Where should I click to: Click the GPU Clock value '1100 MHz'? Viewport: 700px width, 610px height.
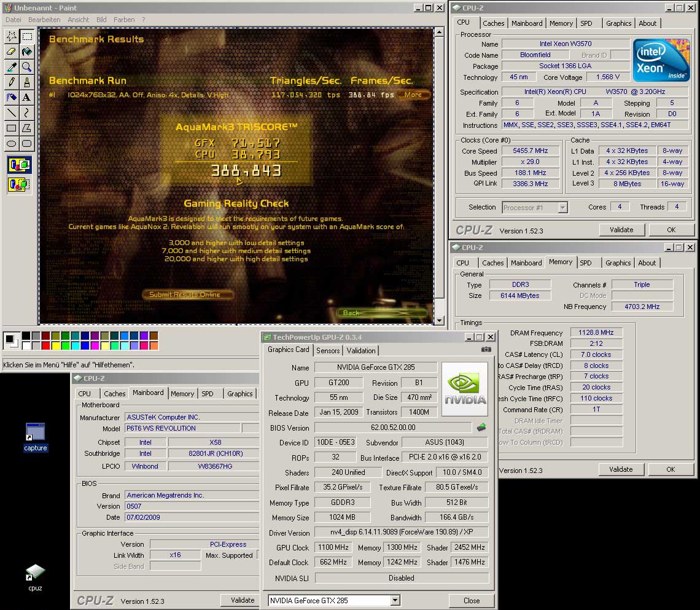(x=333, y=547)
